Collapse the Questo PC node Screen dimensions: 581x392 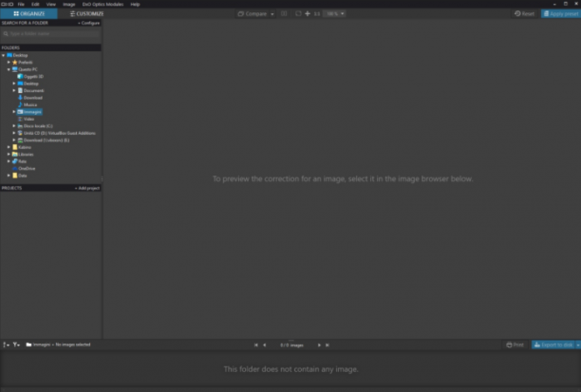[x=9, y=69]
